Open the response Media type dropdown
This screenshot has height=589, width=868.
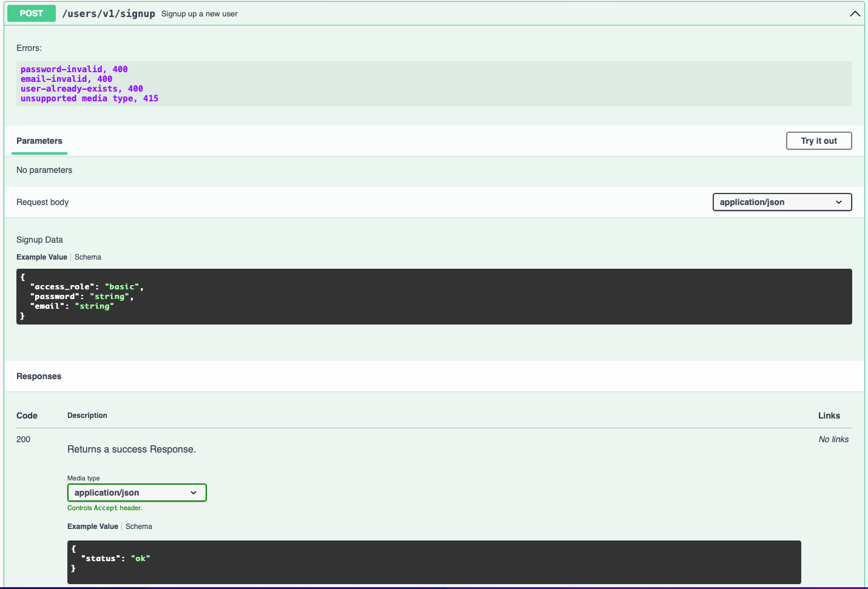click(x=136, y=493)
